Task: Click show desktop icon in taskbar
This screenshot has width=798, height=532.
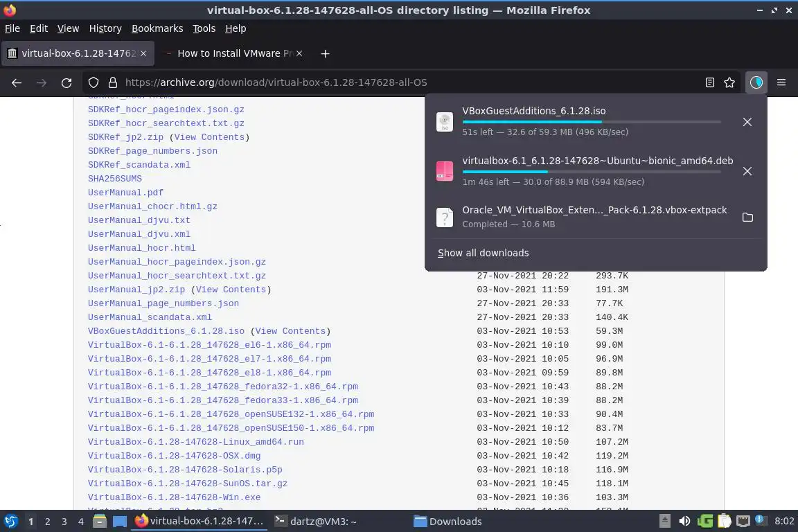Action: [120, 522]
